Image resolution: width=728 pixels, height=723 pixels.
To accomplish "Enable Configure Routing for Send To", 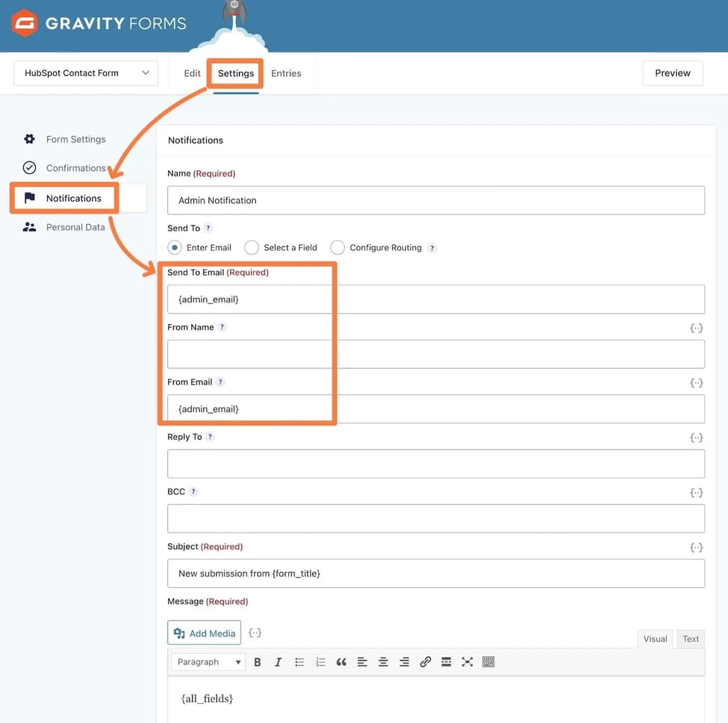I will point(337,247).
